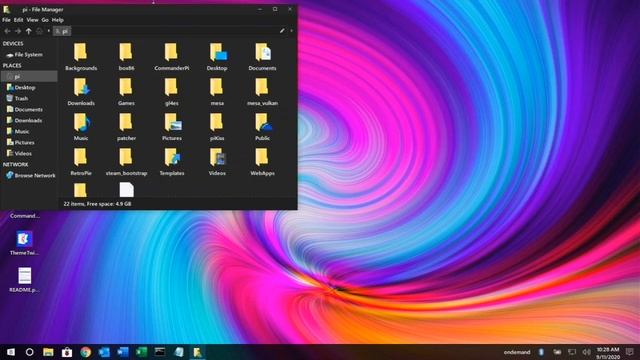The width and height of the screenshot is (640, 360).
Task: Select the mesa_vulkan folder icon
Action: (262, 87)
